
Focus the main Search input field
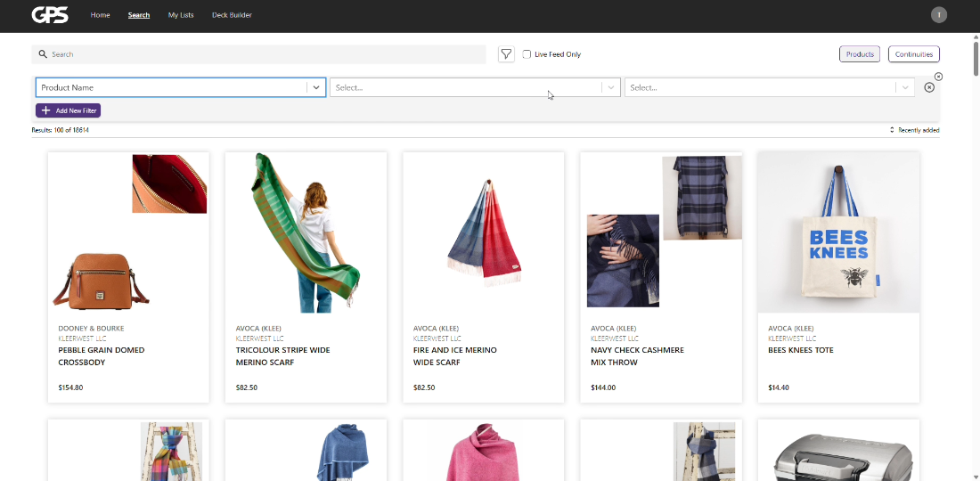pos(258,54)
